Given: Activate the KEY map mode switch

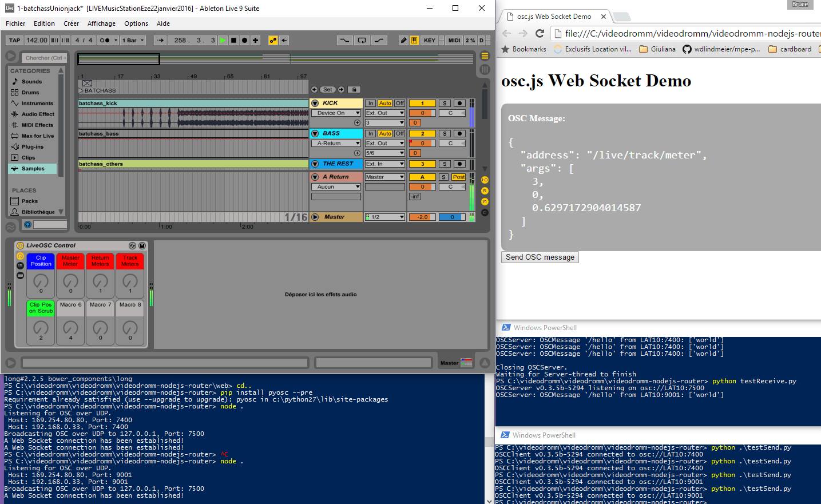Looking at the screenshot, I should pos(430,40).
